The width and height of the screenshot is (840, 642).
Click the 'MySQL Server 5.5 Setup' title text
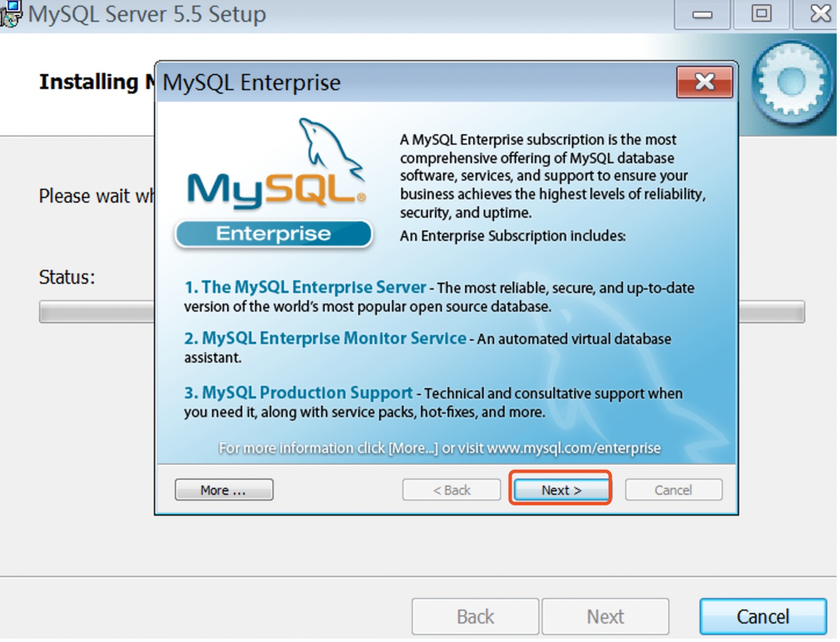pyautogui.click(x=146, y=14)
